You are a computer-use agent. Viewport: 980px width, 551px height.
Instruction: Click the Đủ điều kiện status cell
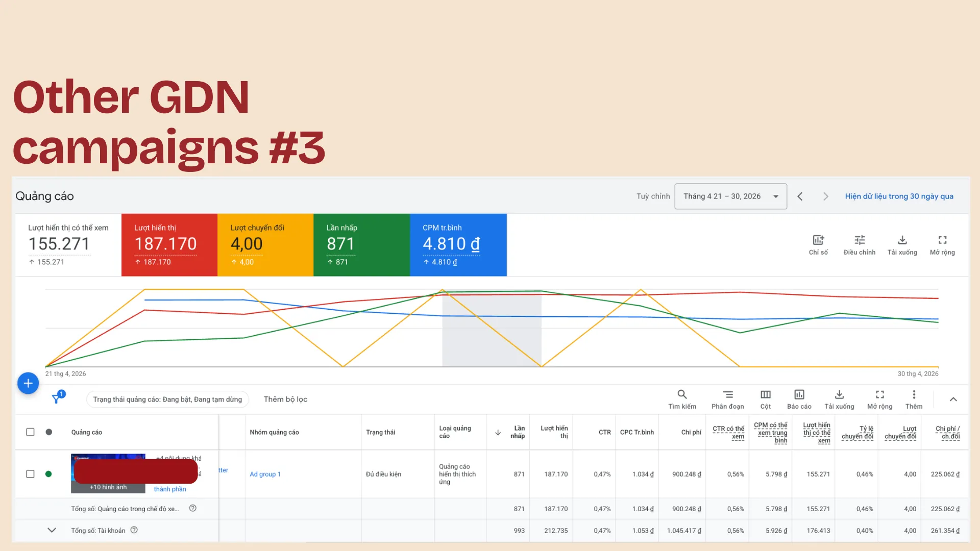383,474
